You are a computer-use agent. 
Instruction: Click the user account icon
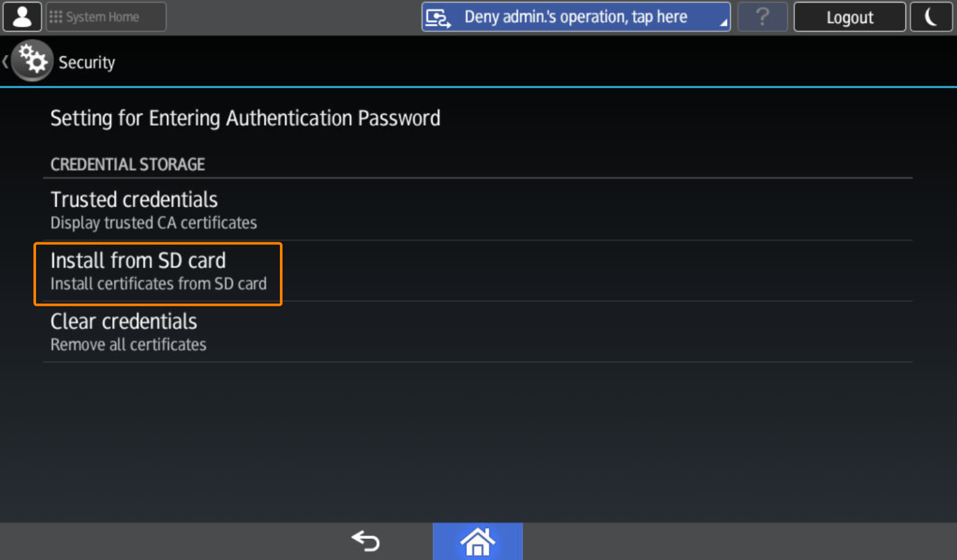pyautogui.click(x=22, y=17)
